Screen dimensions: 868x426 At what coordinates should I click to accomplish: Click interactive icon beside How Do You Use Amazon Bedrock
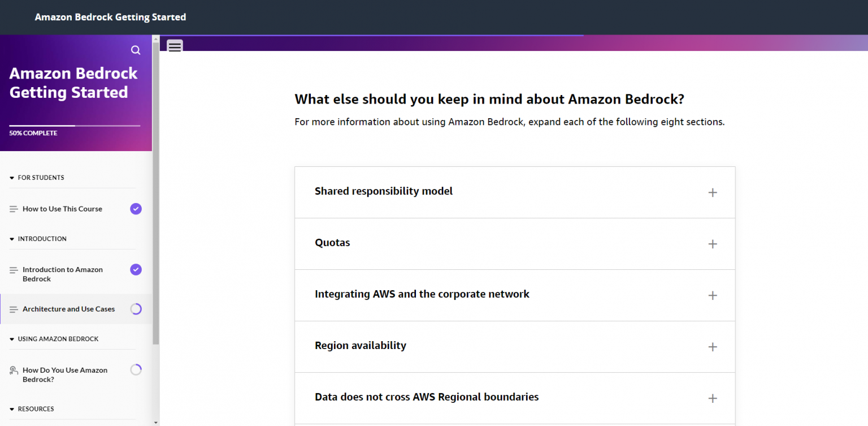pos(14,371)
